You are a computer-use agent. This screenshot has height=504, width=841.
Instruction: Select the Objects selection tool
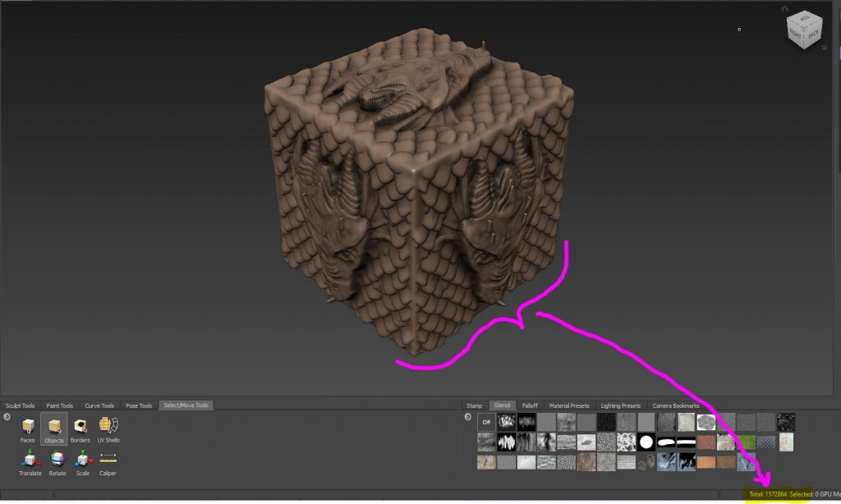(53, 428)
